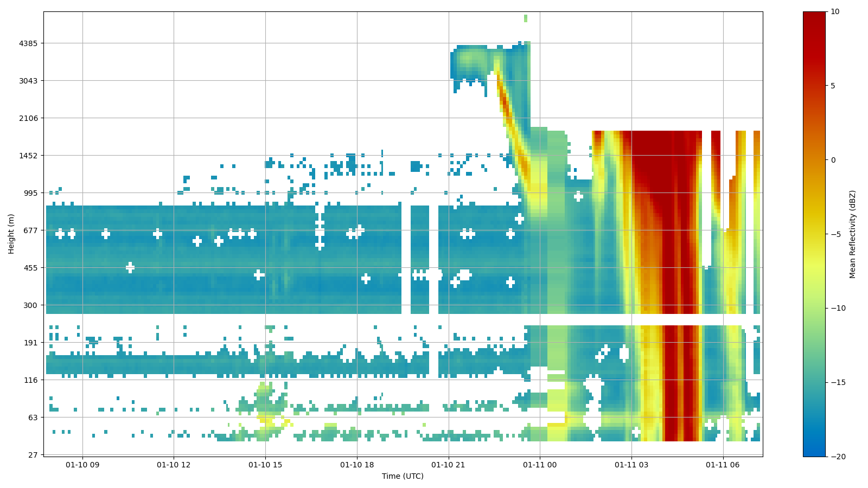This screenshot has height=488, width=868.
Task: Click the Mean Reflectivity (dBZ) colorbar label
Action: [852, 234]
